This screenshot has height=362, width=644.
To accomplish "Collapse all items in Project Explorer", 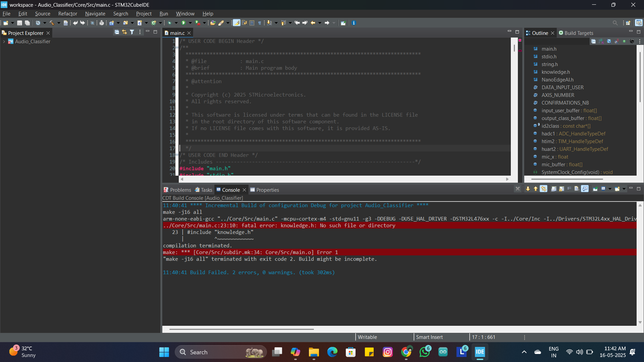I will 117,32.
